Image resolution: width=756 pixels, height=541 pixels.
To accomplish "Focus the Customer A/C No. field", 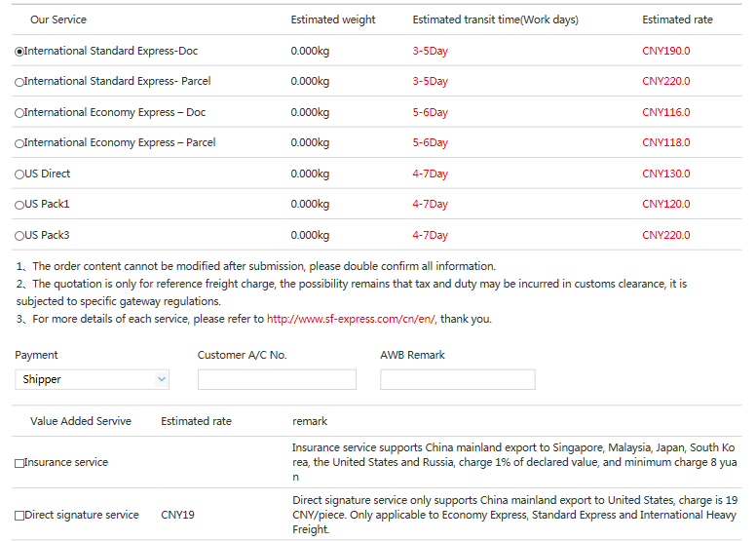I will [277, 379].
